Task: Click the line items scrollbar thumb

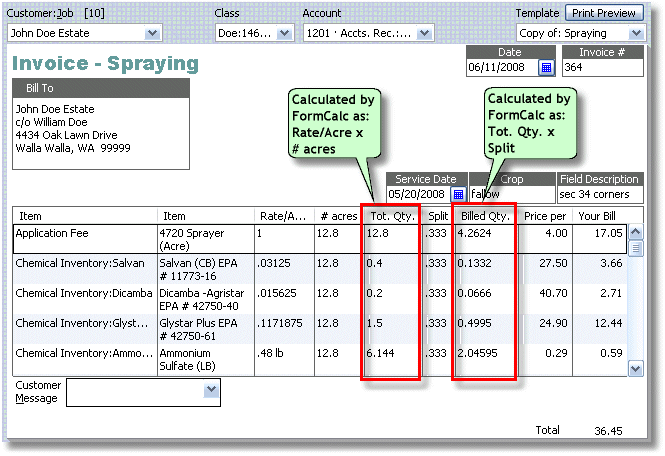Action: pyautogui.click(x=635, y=249)
